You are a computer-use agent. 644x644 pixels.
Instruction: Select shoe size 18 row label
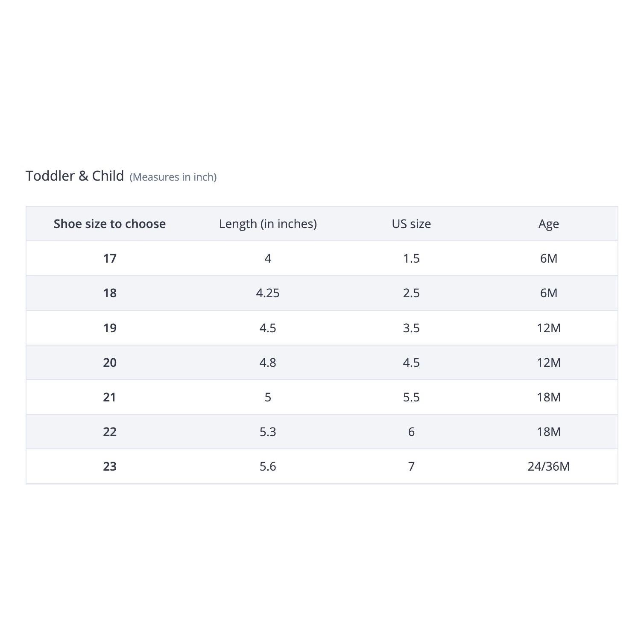tap(110, 293)
